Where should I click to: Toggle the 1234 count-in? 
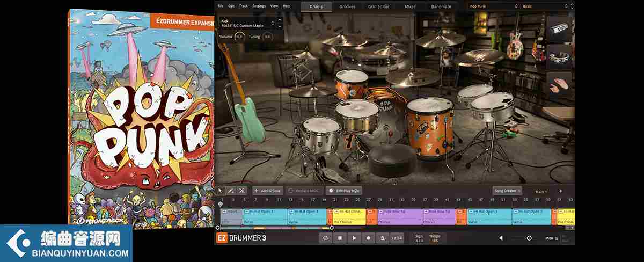pos(397,238)
